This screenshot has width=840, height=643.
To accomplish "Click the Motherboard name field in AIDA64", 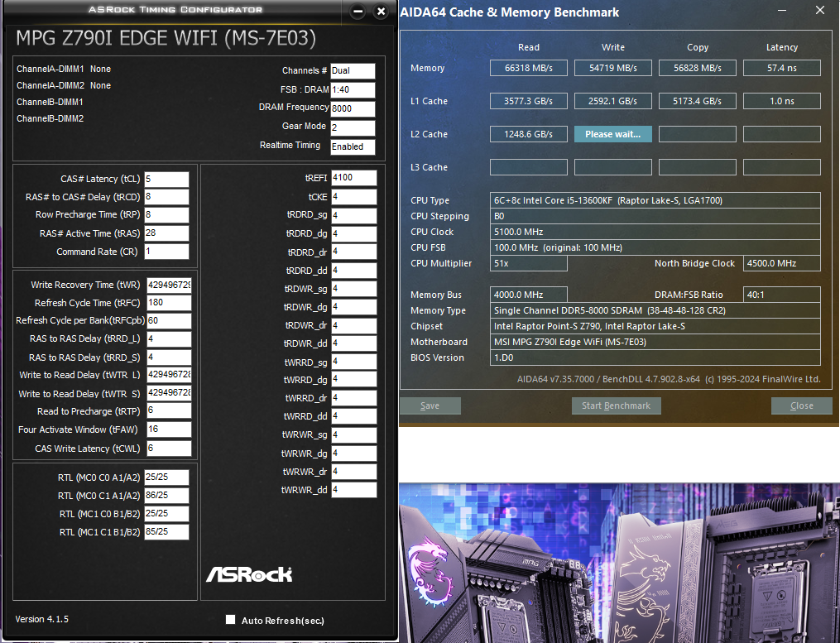I will pyautogui.click(x=655, y=342).
